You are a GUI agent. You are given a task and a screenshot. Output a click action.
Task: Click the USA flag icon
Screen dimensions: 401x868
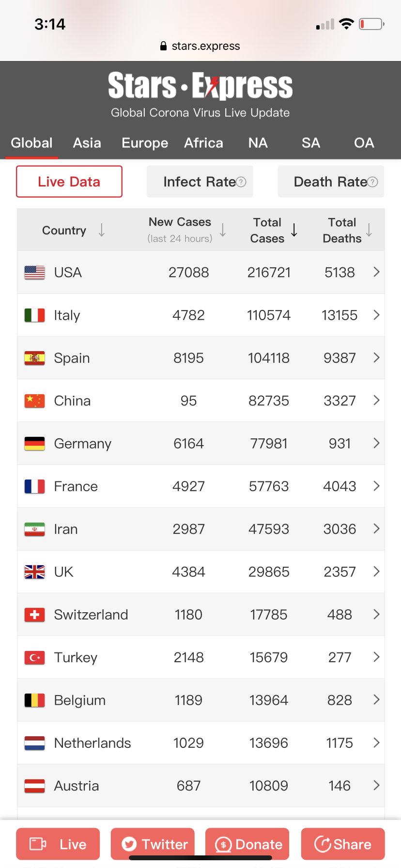[34, 273]
